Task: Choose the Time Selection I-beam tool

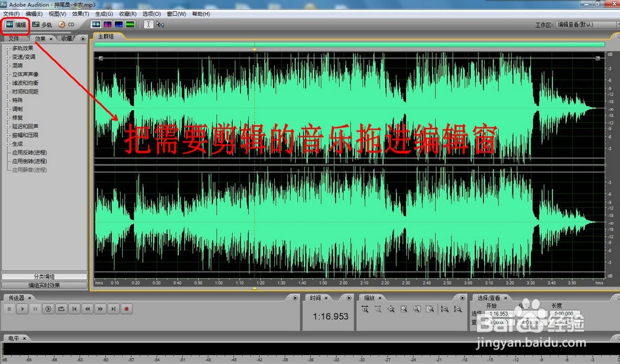Action: (x=148, y=24)
